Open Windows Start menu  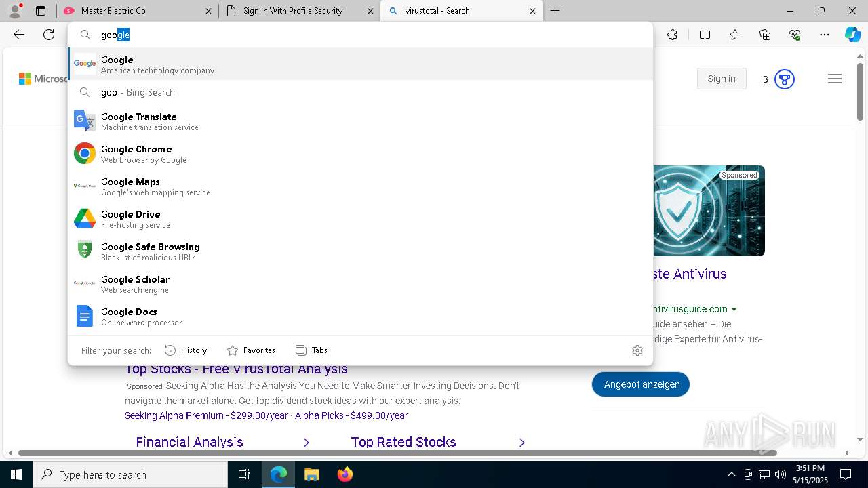16,474
